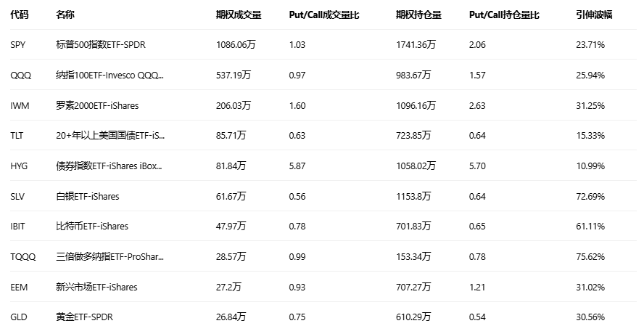The width and height of the screenshot is (644, 334).
Task: Click the 名称 column header
Action: coord(65,15)
